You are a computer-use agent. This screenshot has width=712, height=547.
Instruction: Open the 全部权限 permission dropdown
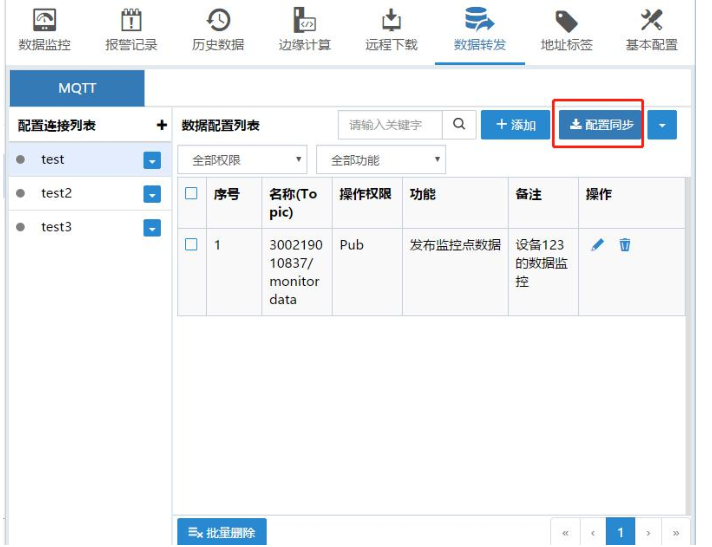pos(242,160)
